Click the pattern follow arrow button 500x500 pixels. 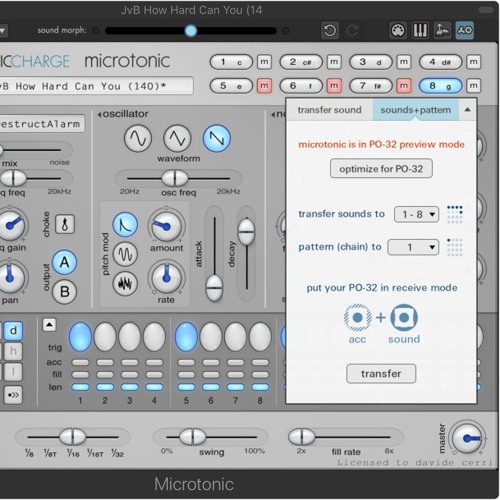pyautogui.click(x=13, y=395)
